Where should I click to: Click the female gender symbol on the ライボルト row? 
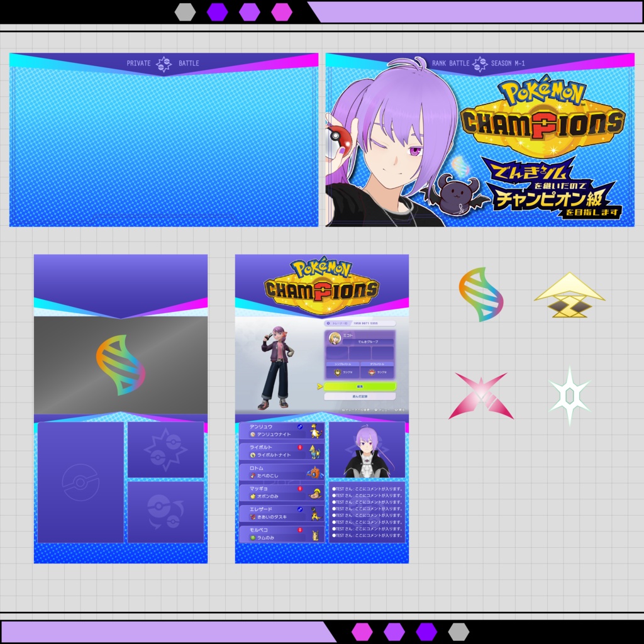point(300,447)
